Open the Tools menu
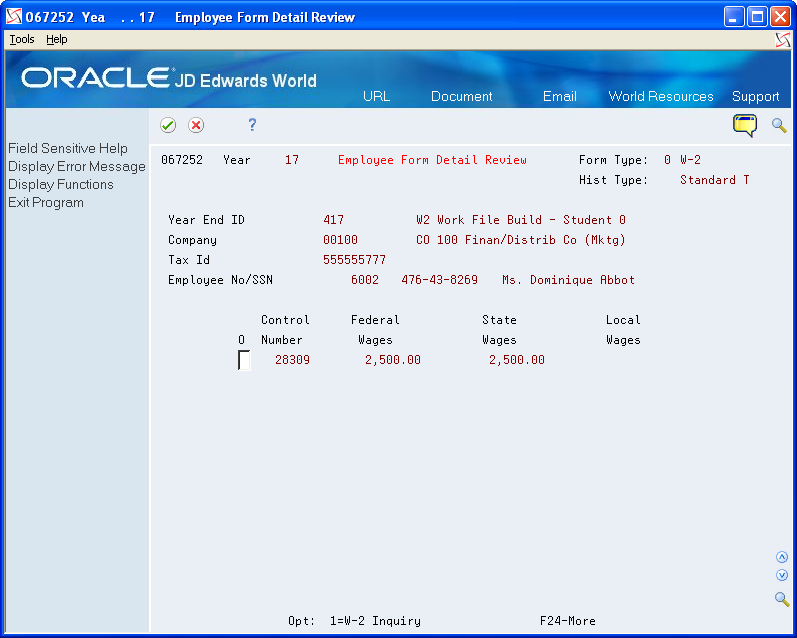The height and width of the screenshot is (638, 797). pos(22,39)
